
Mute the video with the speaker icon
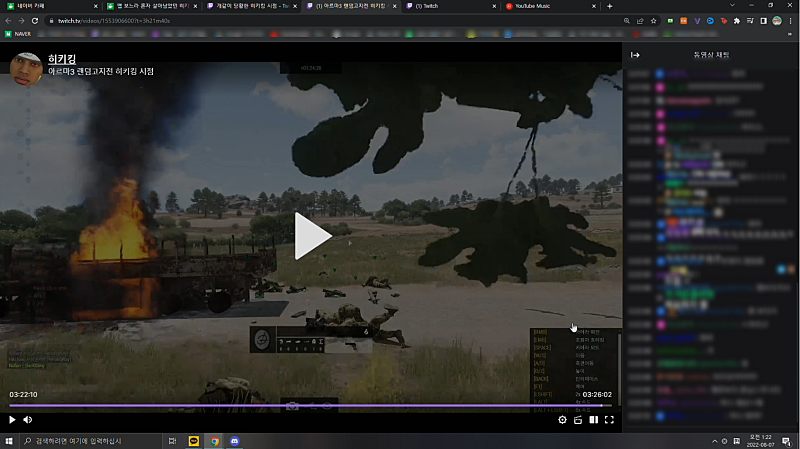(x=27, y=420)
